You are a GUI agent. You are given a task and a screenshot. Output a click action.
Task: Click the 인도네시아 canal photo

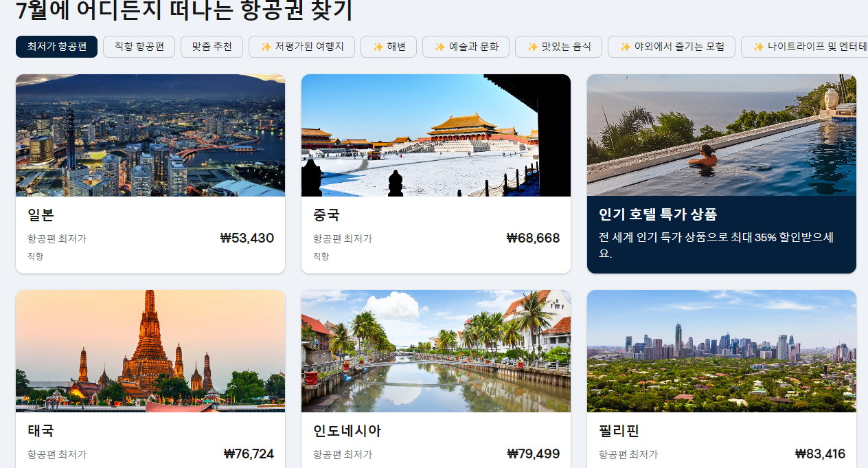(435, 350)
